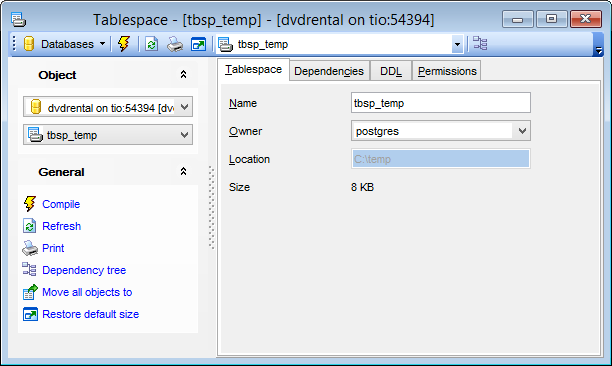Open the dvdrental database dropdown
The width and height of the screenshot is (612, 366).
[184, 107]
